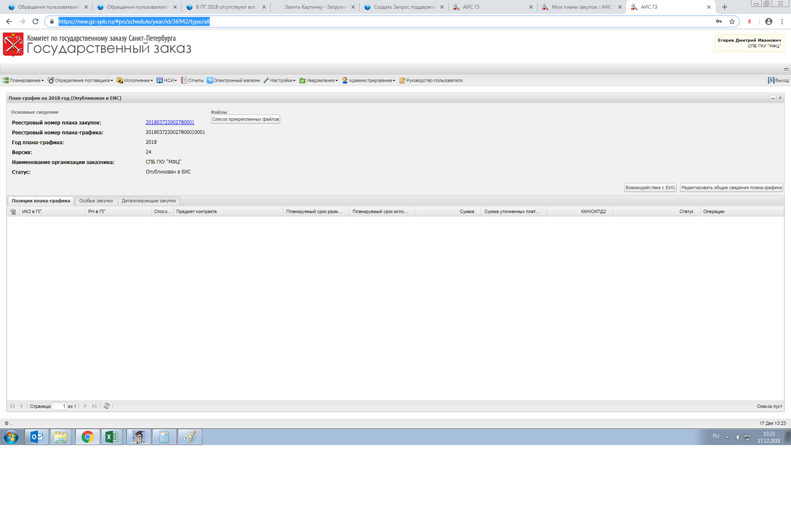Click the page number input field

[59, 406]
